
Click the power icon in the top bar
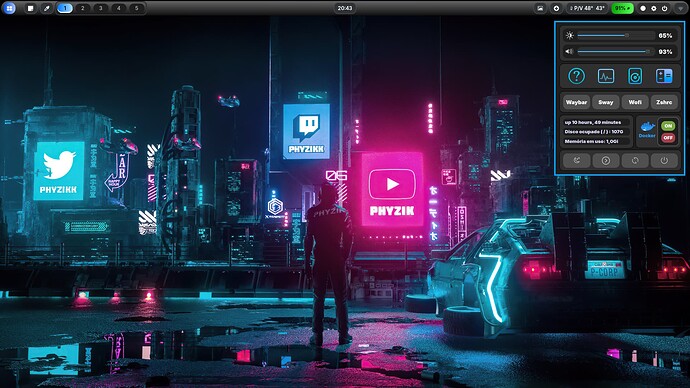(x=664, y=8)
